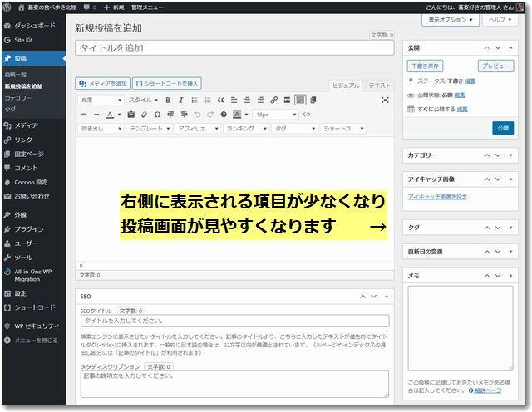Click the タイトルを追加 post title field

pos(233,49)
